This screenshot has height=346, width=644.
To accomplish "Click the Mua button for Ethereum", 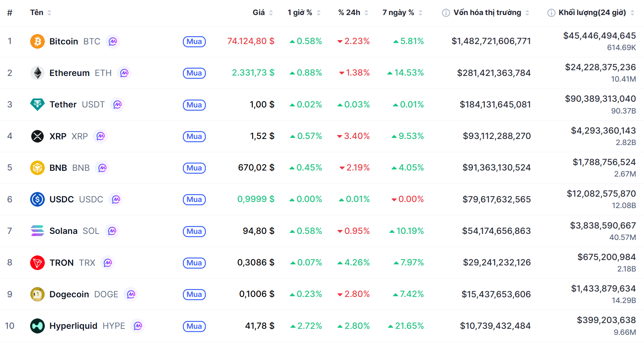I will [194, 73].
